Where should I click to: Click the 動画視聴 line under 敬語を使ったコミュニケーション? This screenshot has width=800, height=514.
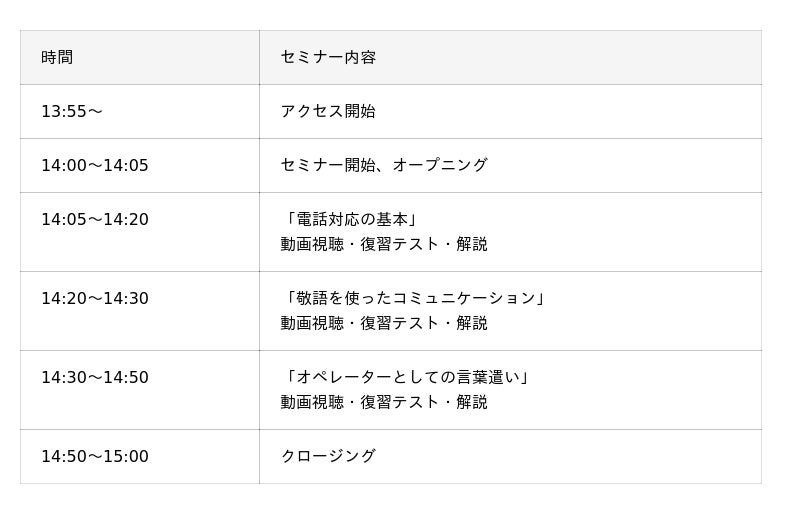(x=312, y=323)
